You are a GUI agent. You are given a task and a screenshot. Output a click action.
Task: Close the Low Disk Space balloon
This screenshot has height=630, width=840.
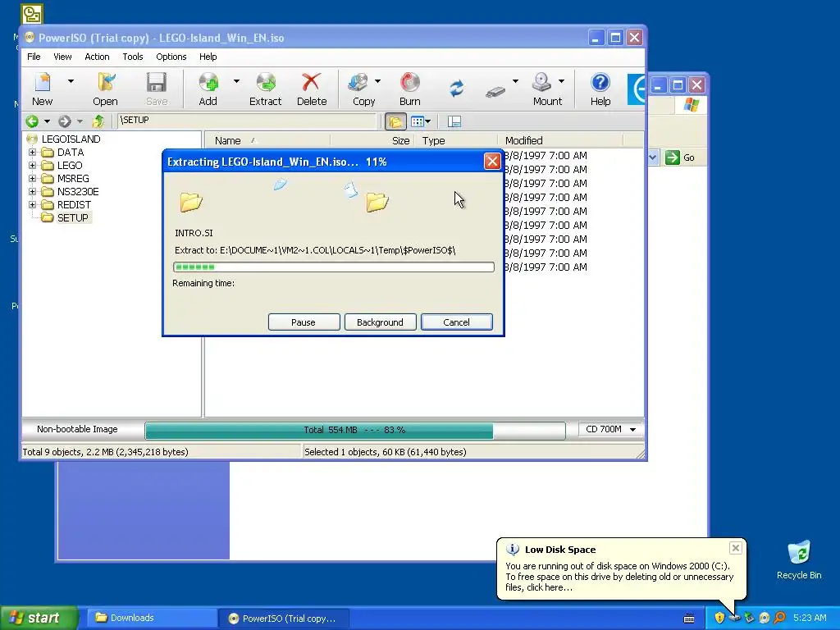click(x=736, y=547)
